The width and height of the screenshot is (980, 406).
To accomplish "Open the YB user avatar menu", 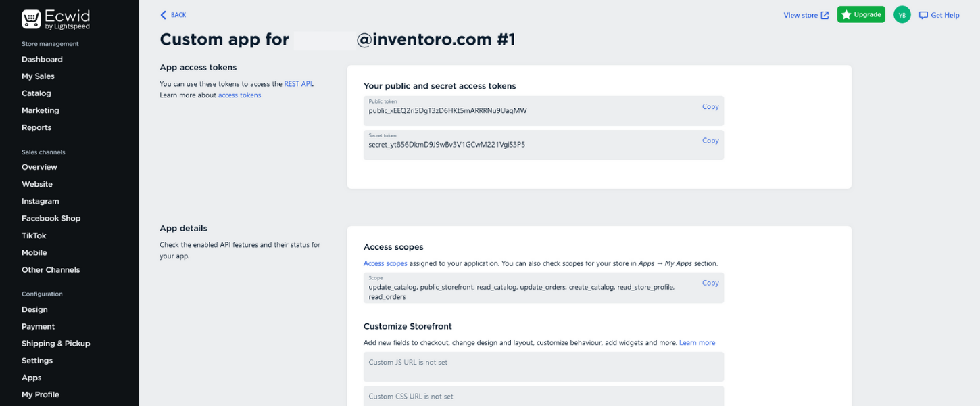I will pyautogui.click(x=902, y=15).
